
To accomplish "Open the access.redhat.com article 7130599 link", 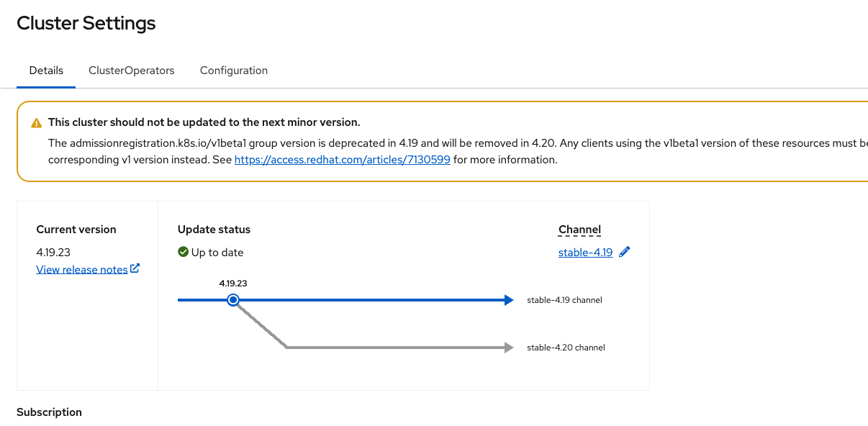I will (343, 160).
